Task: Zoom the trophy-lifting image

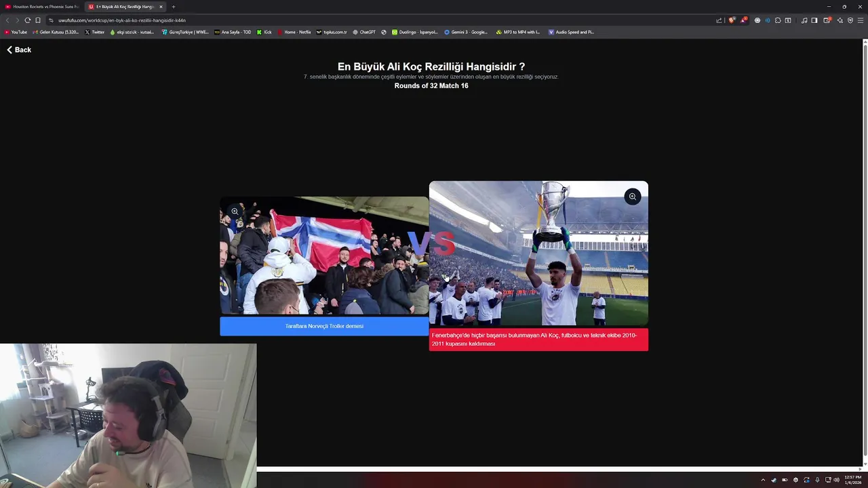Action: pyautogui.click(x=632, y=197)
